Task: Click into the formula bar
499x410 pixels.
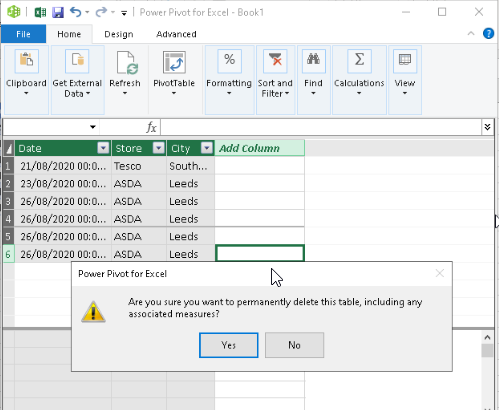Action: tap(321, 127)
